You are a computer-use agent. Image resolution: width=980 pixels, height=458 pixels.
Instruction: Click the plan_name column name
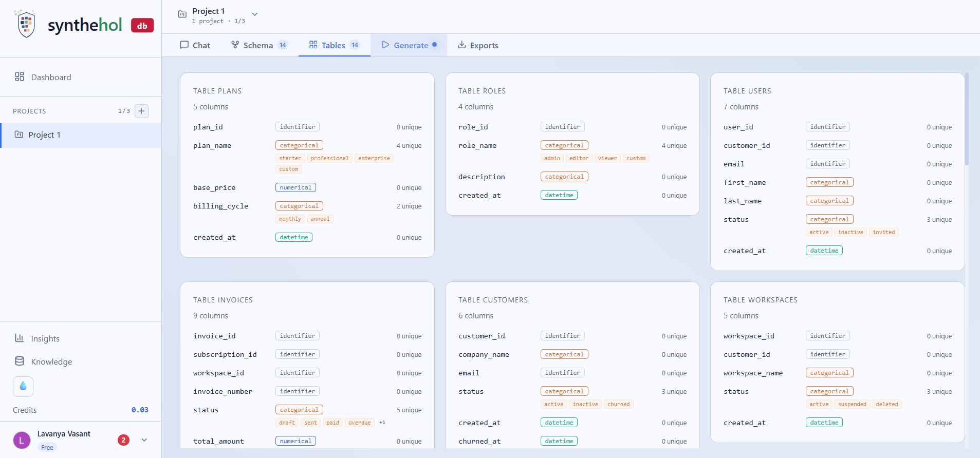click(212, 146)
